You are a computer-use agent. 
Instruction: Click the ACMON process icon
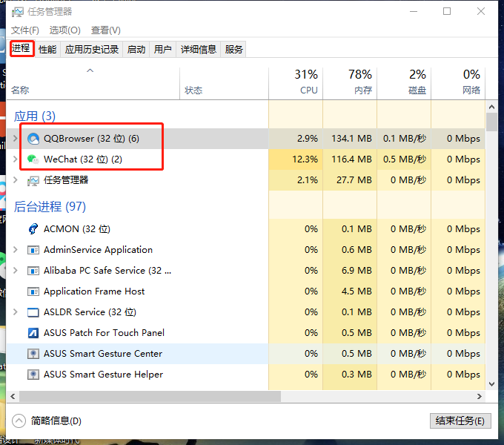click(x=33, y=229)
